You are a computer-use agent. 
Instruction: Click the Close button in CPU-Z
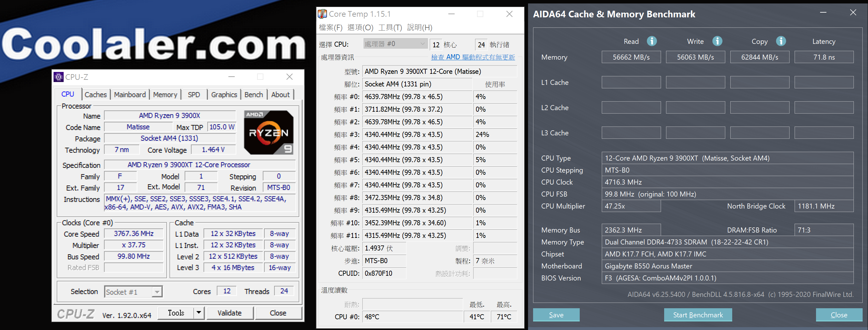click(278, 313)
